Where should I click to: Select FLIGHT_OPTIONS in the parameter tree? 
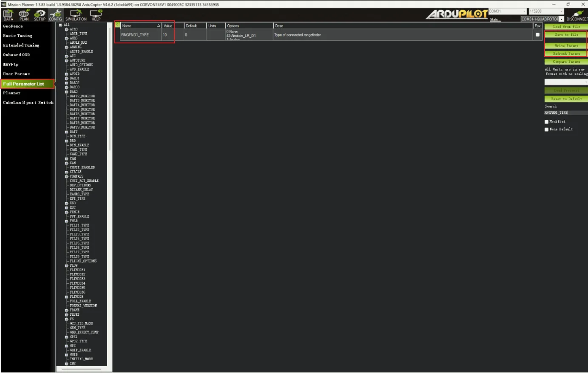point(83,261)
